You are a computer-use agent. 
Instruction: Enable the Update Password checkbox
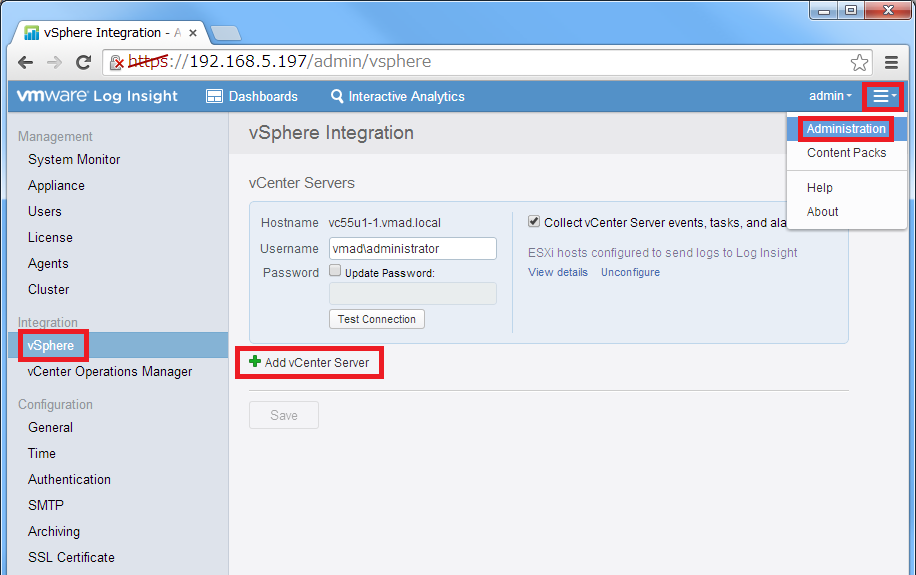click(x=335, y=270)
